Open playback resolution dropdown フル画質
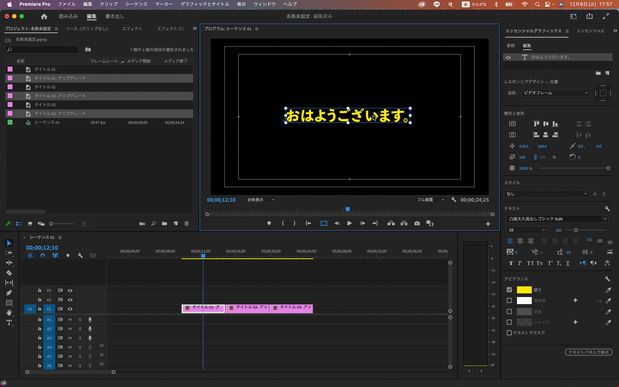 point(430,200)
